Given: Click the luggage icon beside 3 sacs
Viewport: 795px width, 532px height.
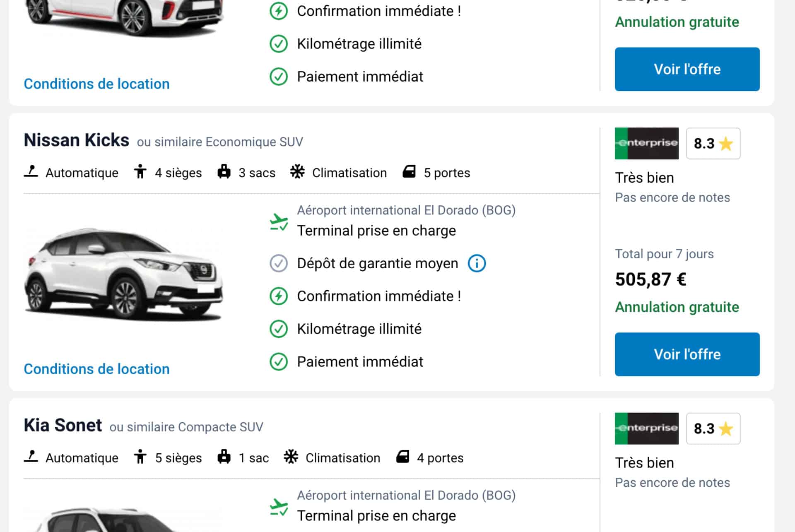Looking at the screenshot, I should click(x=224, y=172).
